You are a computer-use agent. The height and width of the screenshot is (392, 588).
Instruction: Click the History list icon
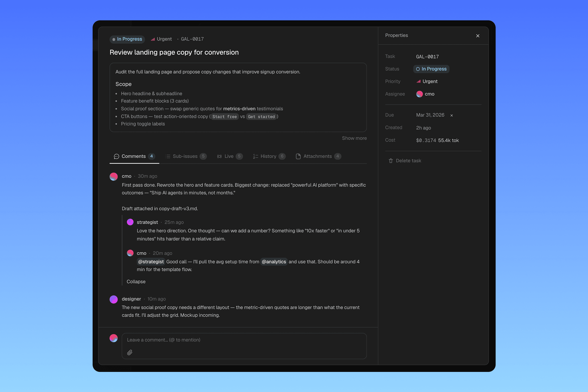tap(255, 156)
